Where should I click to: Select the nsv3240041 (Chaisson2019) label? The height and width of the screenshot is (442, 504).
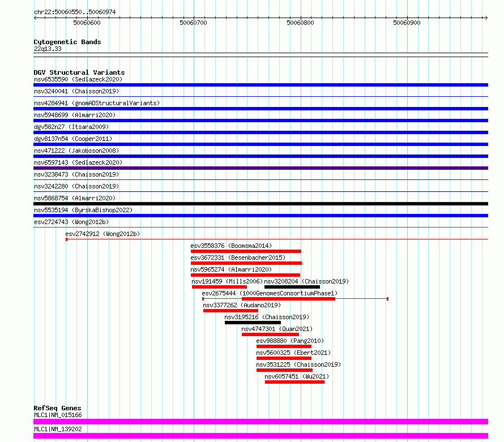[x=76, y=91]
